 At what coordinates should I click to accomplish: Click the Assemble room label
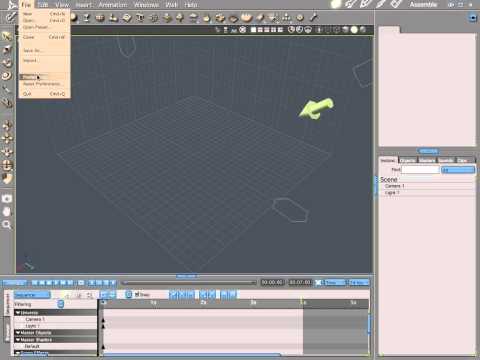pos(423,4)
